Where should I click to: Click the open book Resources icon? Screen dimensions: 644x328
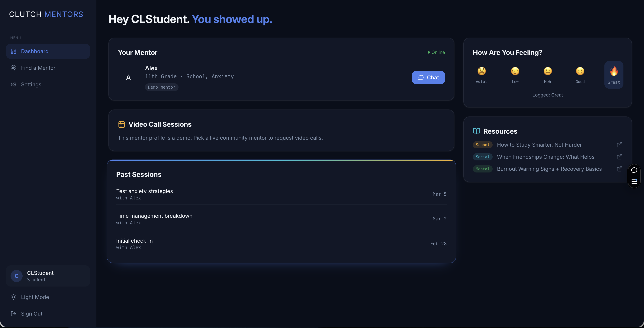(476, 131)
